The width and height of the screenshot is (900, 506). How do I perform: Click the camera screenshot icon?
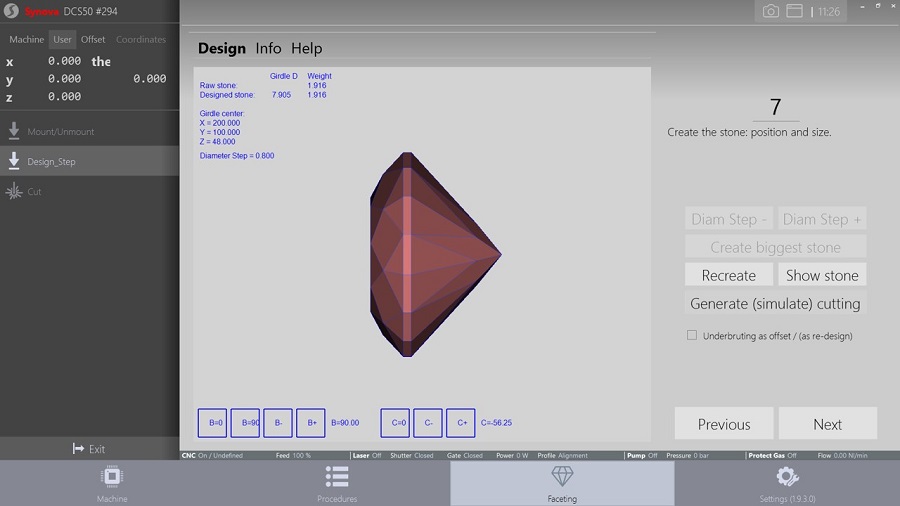(771, 11)
